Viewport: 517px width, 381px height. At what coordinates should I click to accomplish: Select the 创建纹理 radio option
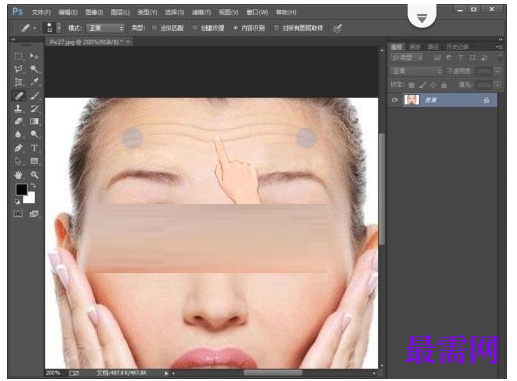point(195,28)
